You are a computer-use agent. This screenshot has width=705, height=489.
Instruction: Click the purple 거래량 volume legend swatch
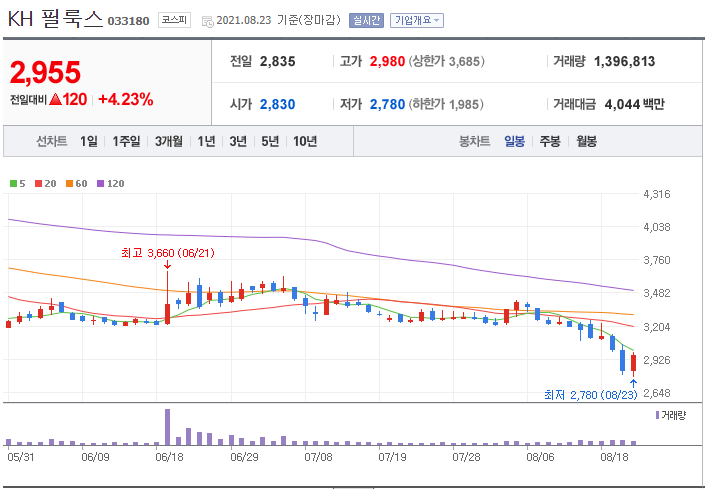[x=658, y=415]
